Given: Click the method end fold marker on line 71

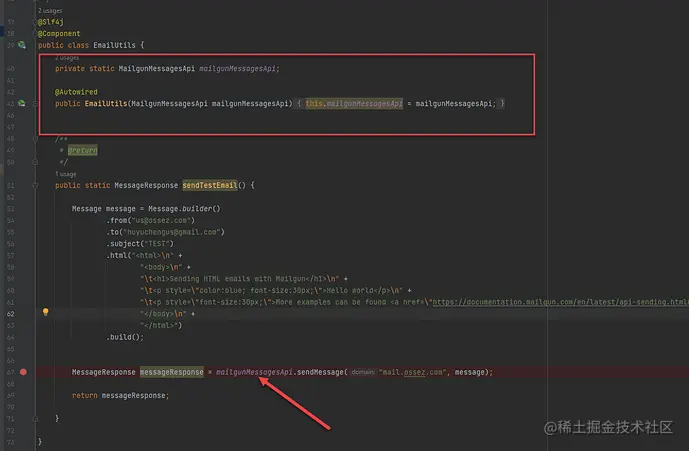Looking at the screenshot, I should [x=35, y=419].
